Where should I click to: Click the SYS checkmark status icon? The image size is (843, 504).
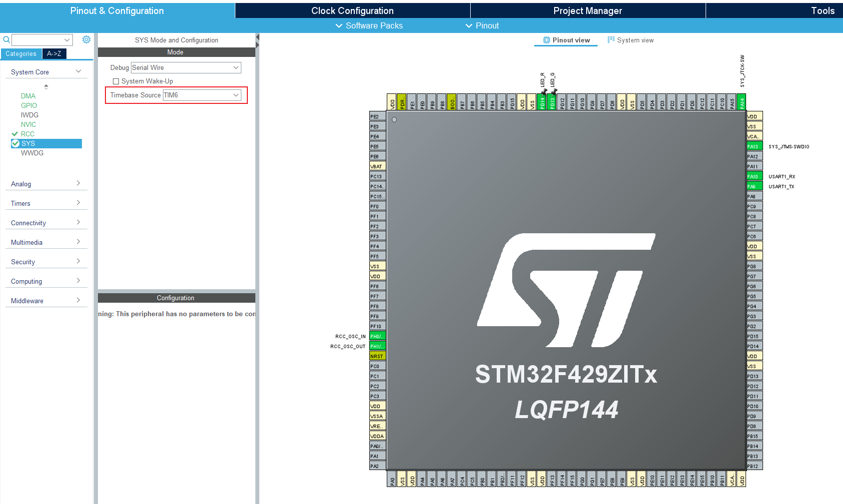(15, 143)
